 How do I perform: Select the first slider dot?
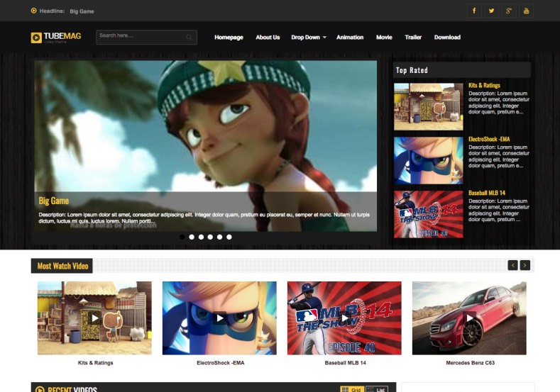pyautogui.click(x=182, y=237)
